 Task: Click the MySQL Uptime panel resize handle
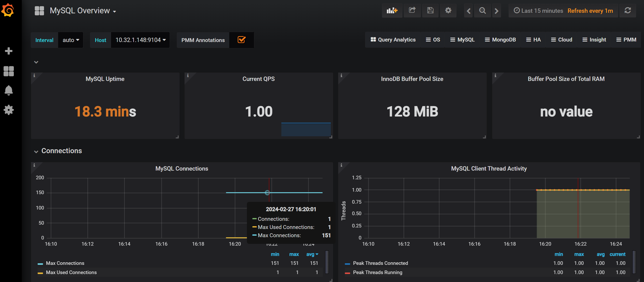(177, 137)
